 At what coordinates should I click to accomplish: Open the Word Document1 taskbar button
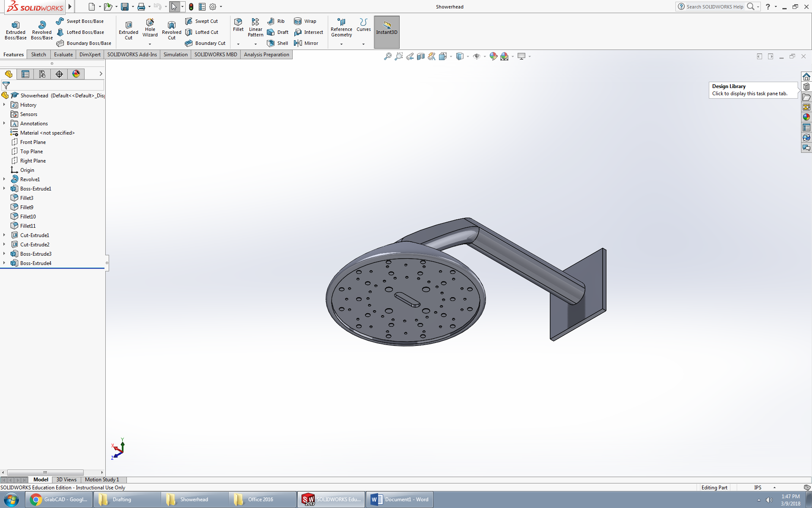coord(400,500)
